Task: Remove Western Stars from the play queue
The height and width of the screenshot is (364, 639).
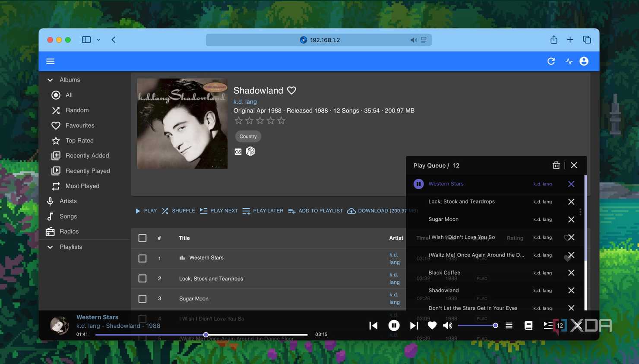Action: point(571,184)
